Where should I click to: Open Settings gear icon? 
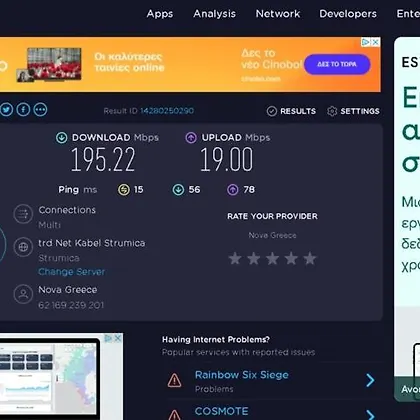click(x=332, y=111)
